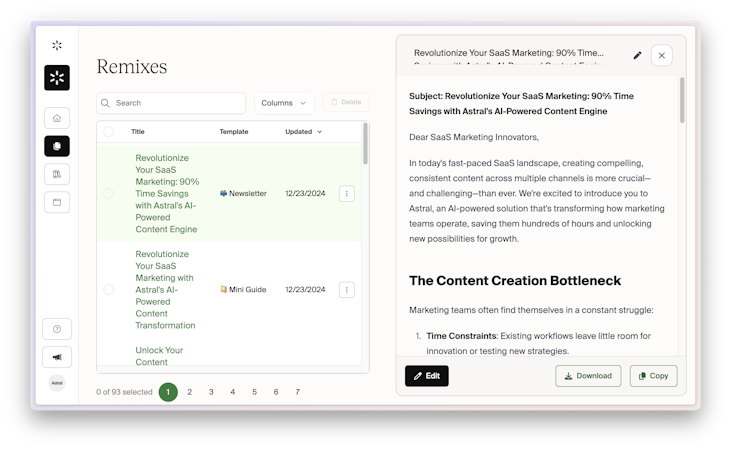
Task: Open the announcements megaphone icon
Action: point(57,357)
